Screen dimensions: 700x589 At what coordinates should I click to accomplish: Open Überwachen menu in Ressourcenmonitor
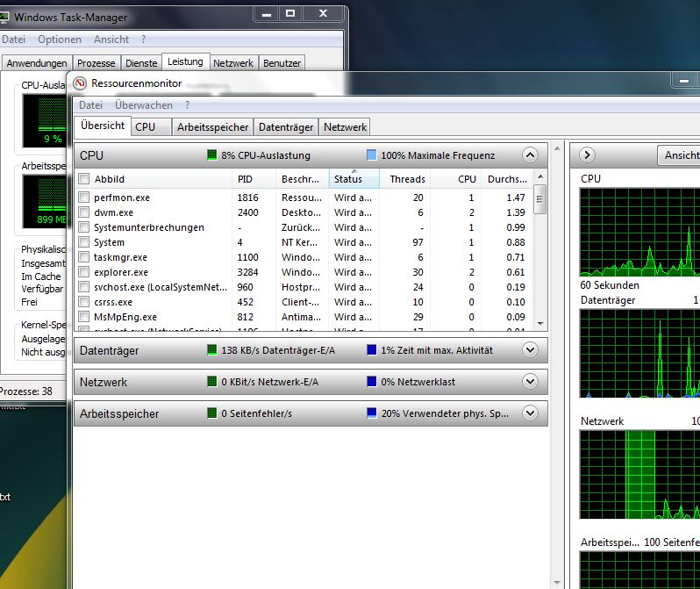(x=143, y=105)
